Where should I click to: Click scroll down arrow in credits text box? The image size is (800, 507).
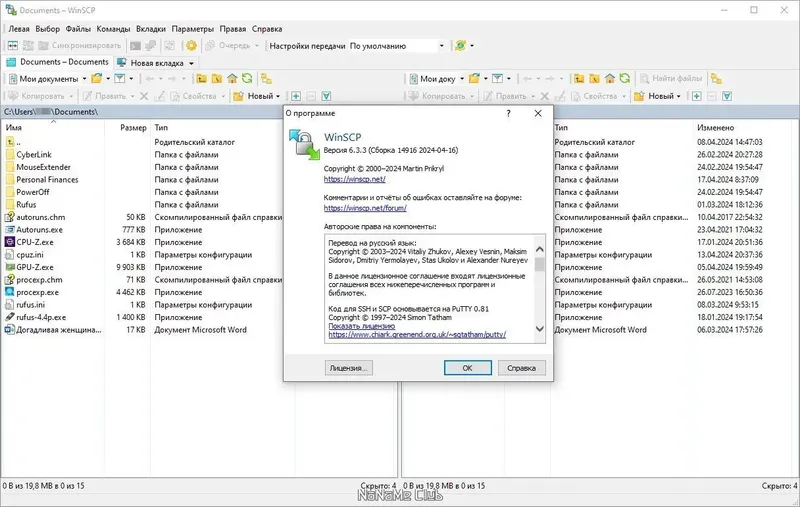click(x=539, y=329)
